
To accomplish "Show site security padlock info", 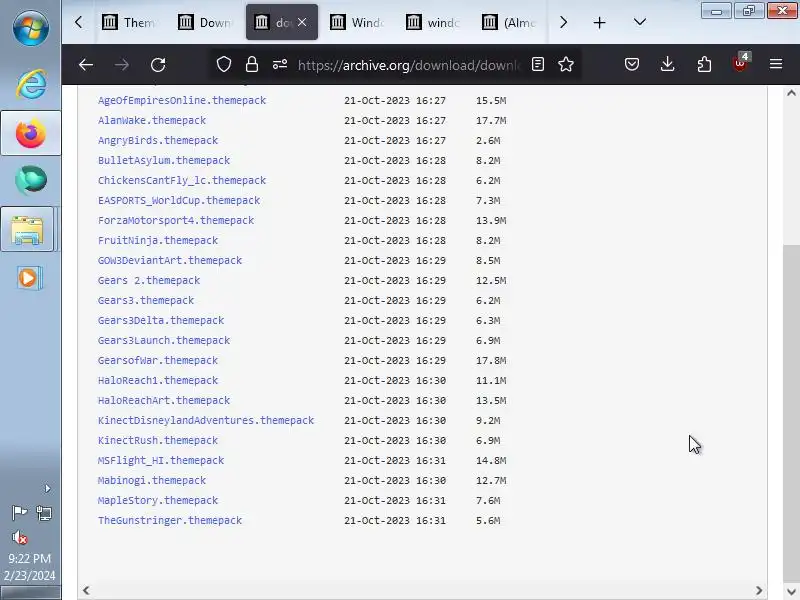I will [252, 65].
